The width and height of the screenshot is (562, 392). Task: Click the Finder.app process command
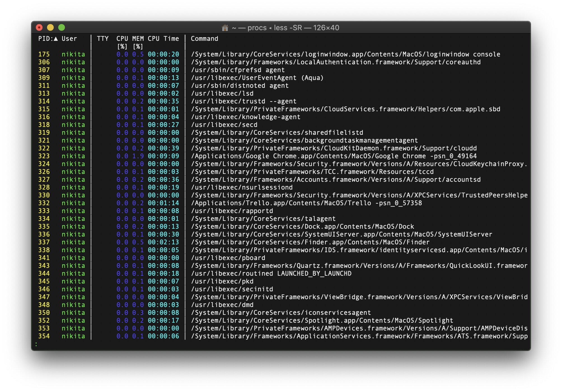[x=310, y=242]
